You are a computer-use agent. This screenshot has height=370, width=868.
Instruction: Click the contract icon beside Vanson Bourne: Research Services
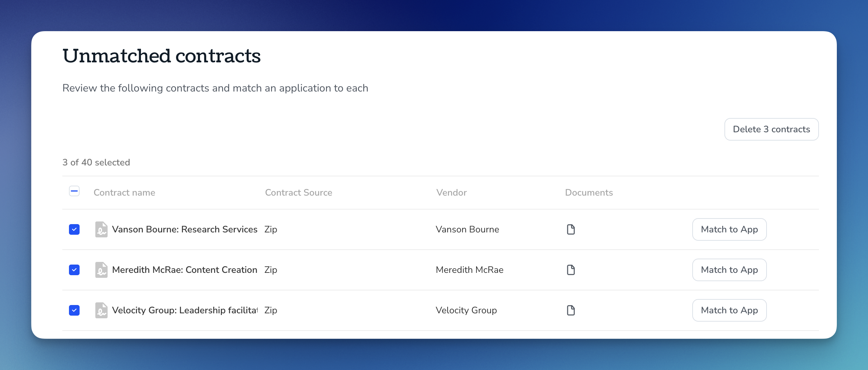point(101,229)
